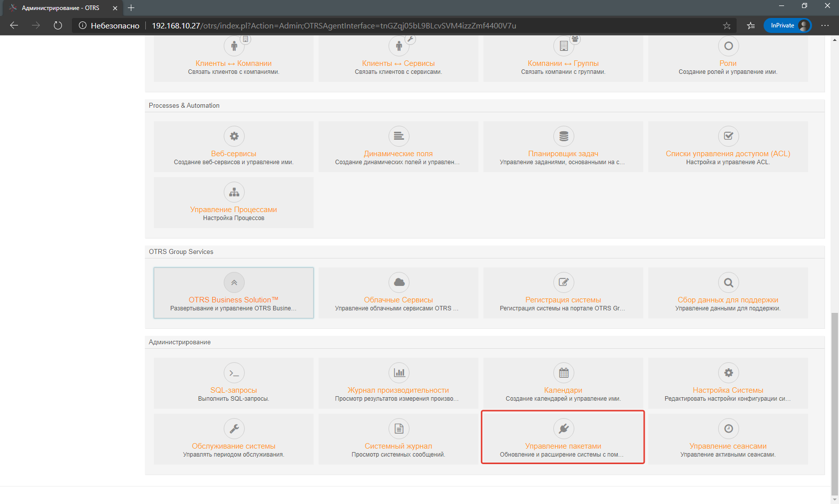Open Клиенты ↔ Сервисы icon

coord(399,46)
